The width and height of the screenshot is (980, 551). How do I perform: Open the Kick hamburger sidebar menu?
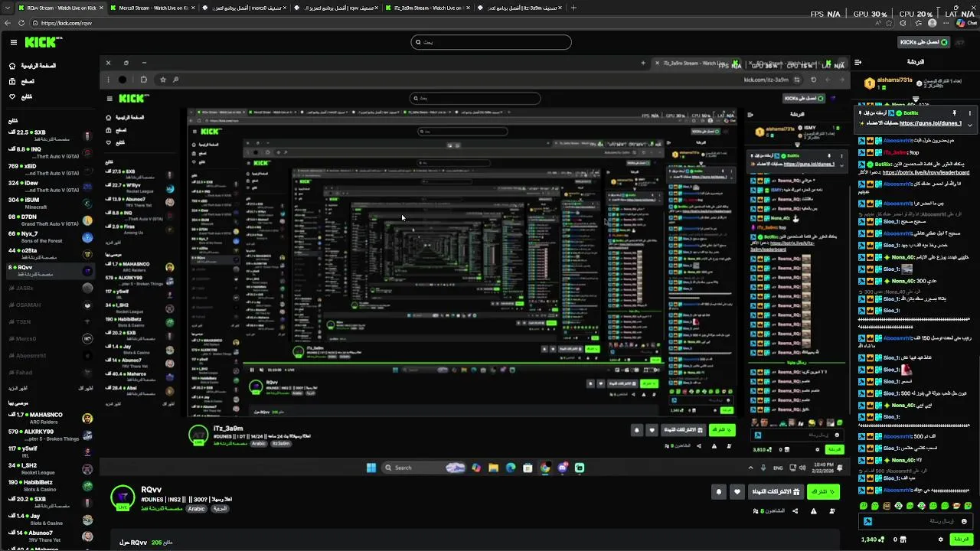tap(13, 43)
